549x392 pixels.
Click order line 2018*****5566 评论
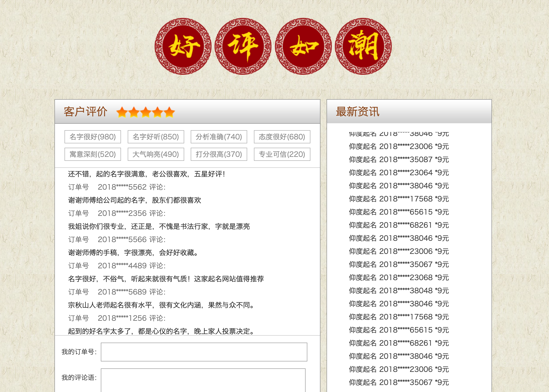pyautogui.click(x=117, y=239)
